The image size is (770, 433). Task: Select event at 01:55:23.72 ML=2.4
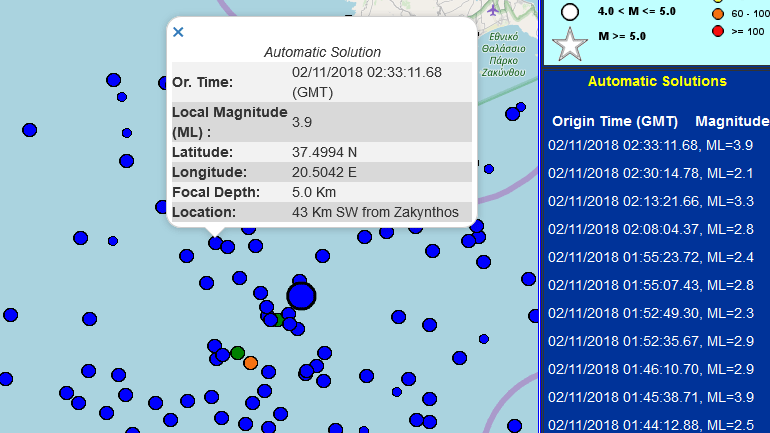click(x=651, y=257)
